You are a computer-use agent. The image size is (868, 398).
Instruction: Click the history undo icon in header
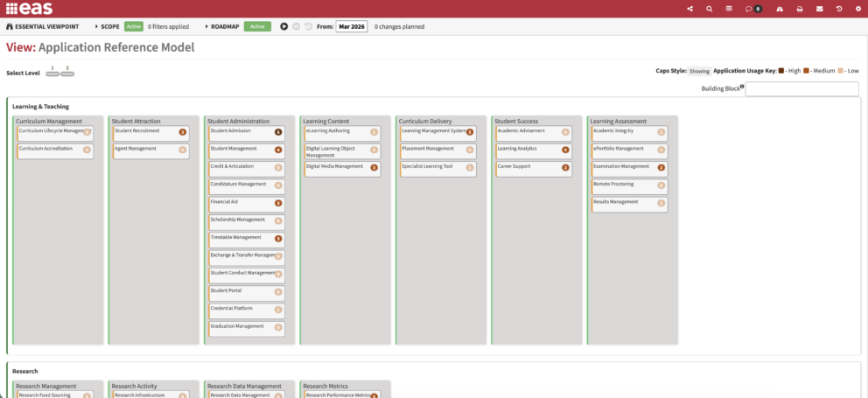[x=839, y=9]
